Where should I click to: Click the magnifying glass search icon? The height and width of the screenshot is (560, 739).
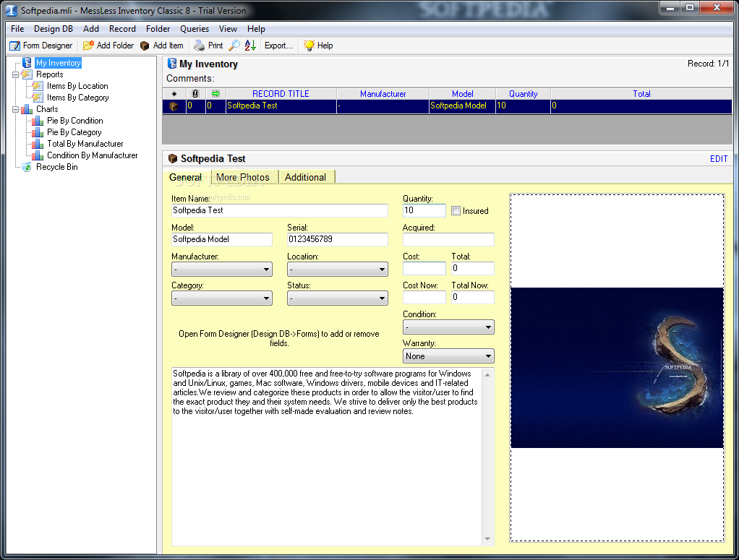coord(234,46)
